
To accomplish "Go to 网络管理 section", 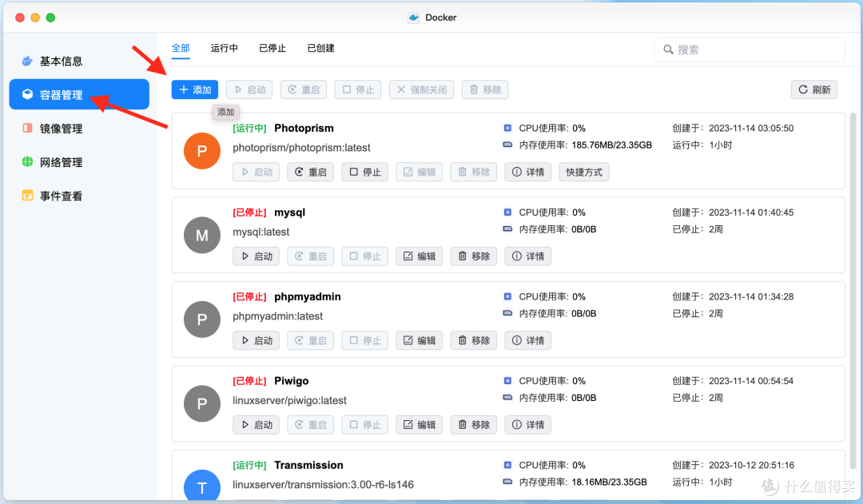I will pyautogui.click(x=78, y=162).
